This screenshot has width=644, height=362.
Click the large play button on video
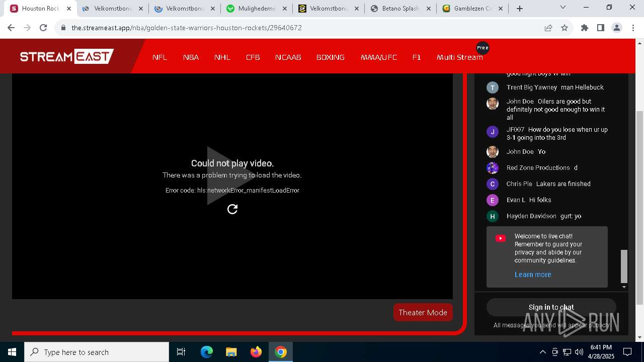pos(231,175)
